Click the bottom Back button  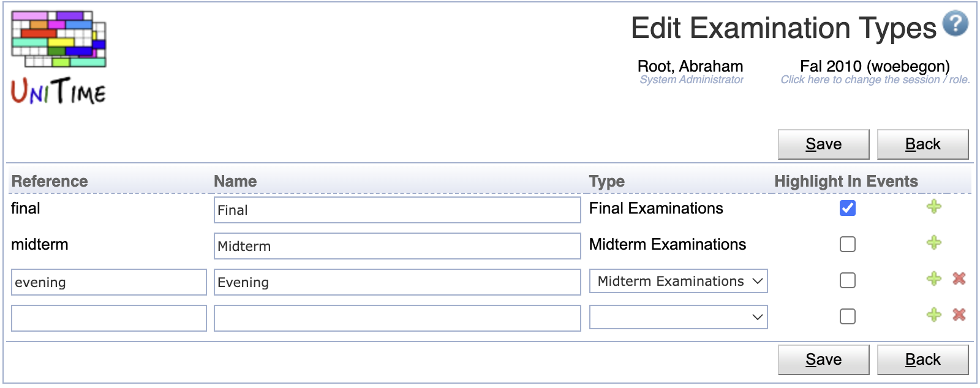pyautogui.click(x=922, y=360)
